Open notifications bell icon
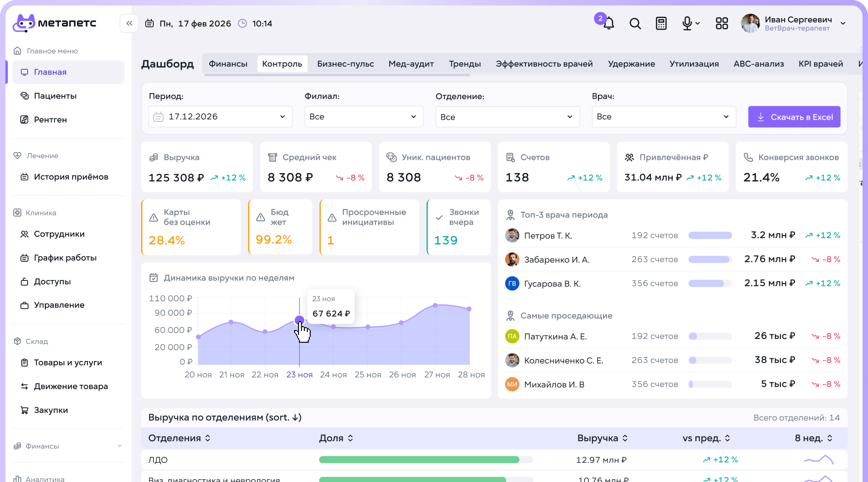The image size is (868, 482). pyautogui.click(x=608, y=24)
